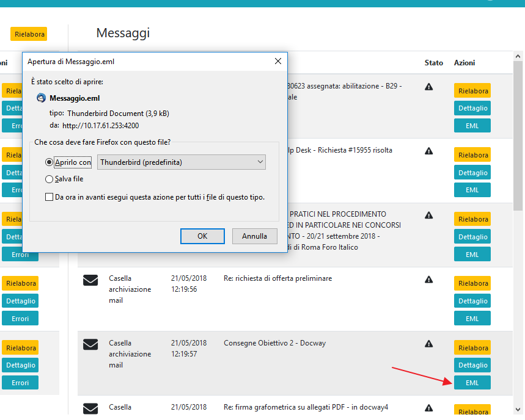525x420 pixels.
Task: Click the warning icon for richiesta di offerta preliminare
Action: (428, 280)
